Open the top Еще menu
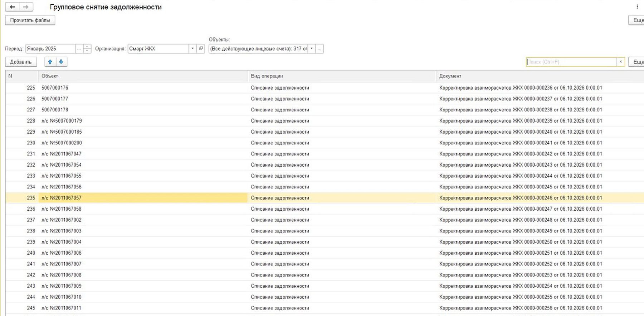Viewport: 644px width, 316px height. pyautogui.click(x=637, y=20)
